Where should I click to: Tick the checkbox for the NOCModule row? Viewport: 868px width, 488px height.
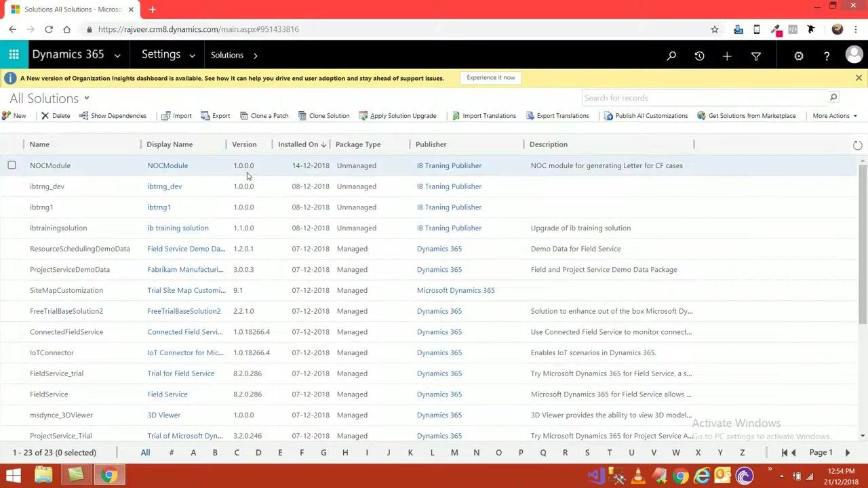pyautogui.click(x=12, y=165)
